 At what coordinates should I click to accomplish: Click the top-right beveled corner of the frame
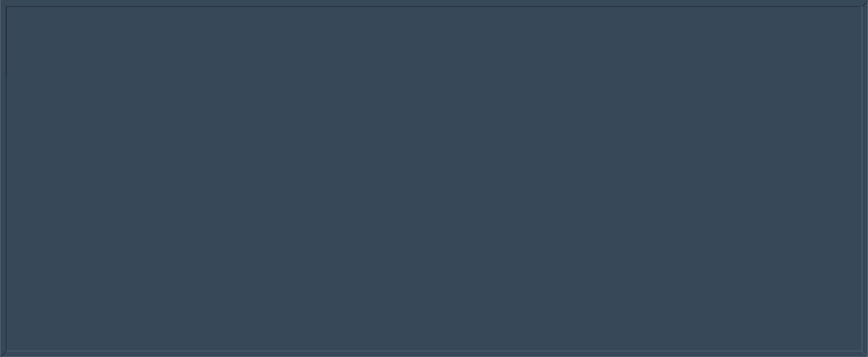[865, 3]
